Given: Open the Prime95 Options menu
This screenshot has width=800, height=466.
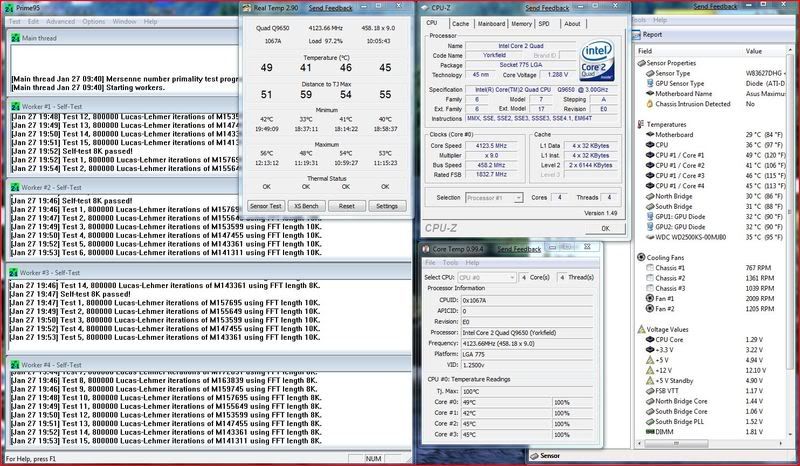Looking at the screenshot, I should (x=94, y=21).
